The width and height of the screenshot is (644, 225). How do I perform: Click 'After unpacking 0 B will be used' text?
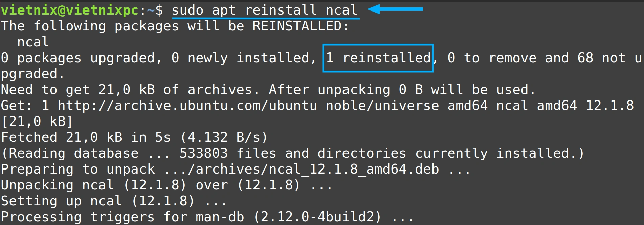click(402, 90)
